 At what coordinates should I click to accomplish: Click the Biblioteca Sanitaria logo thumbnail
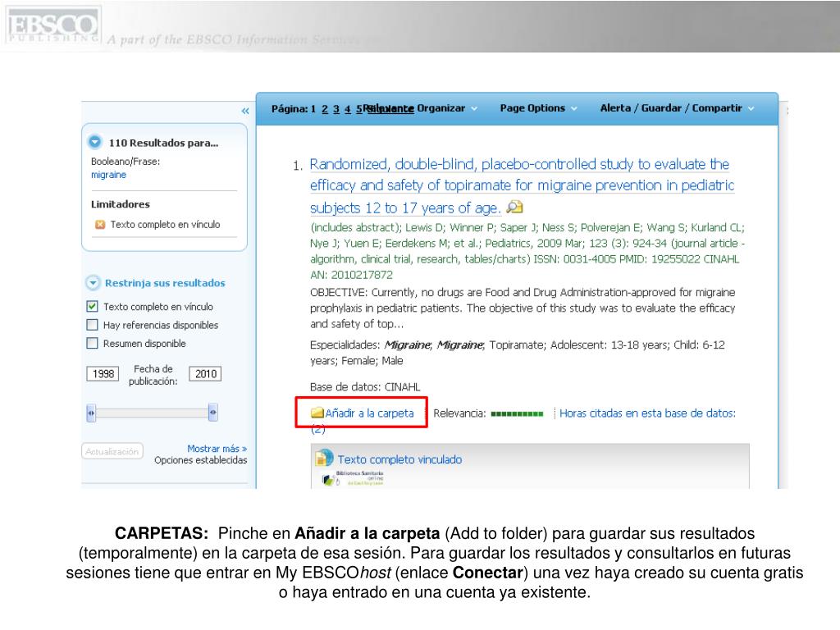354,478
